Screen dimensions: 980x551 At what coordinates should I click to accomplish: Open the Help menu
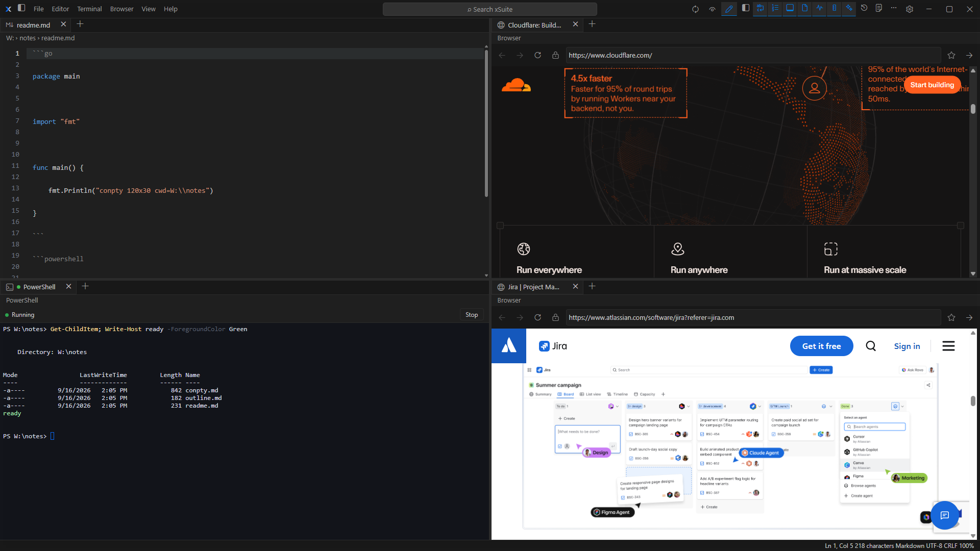click(170, 9)
